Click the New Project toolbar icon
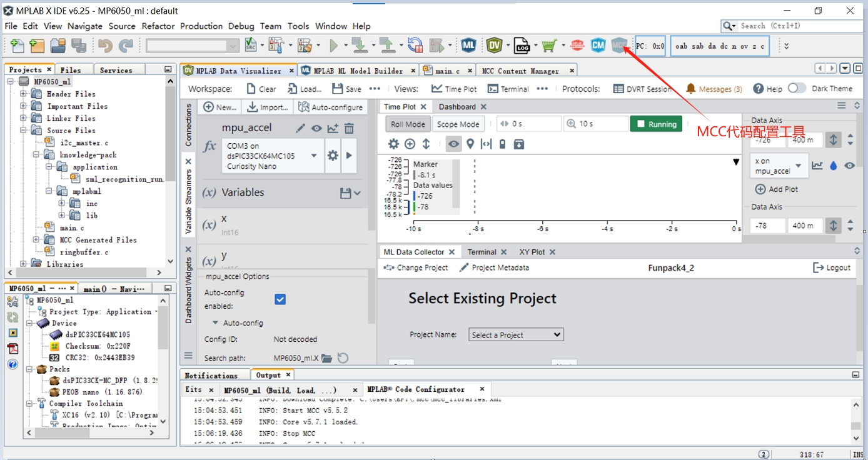868x460 pixels. [x=37, y=45]
